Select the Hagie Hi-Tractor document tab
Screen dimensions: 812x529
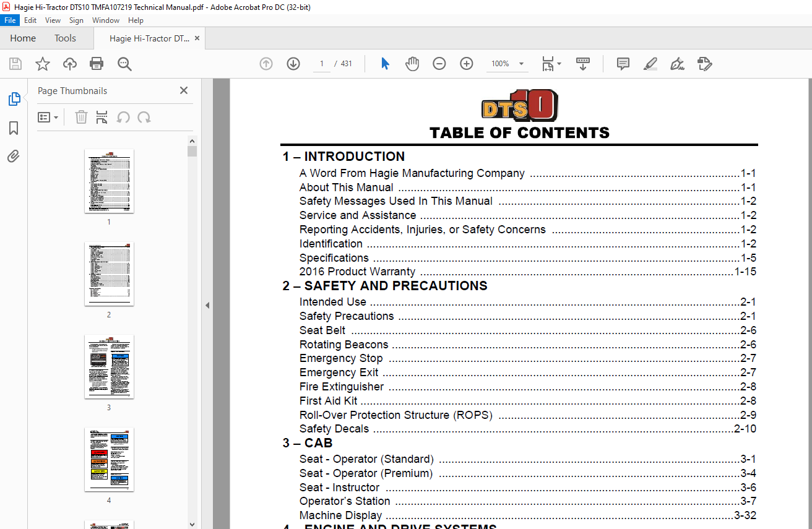[x=149, y=38]
